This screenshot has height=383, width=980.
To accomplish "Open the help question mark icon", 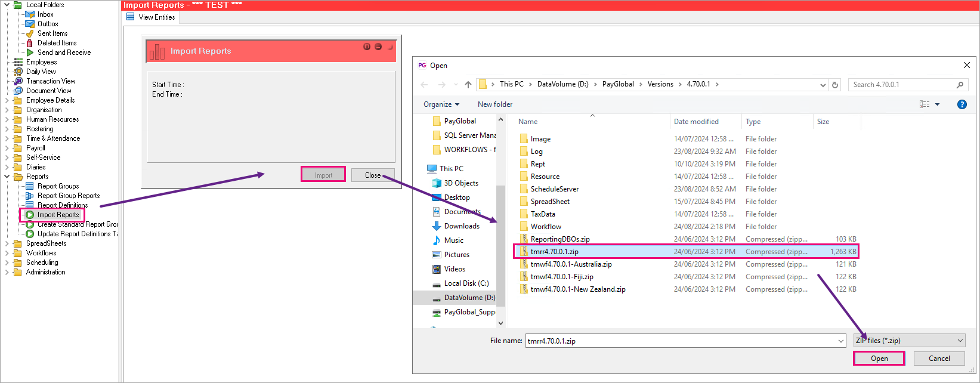I will [x=962, y=104].
